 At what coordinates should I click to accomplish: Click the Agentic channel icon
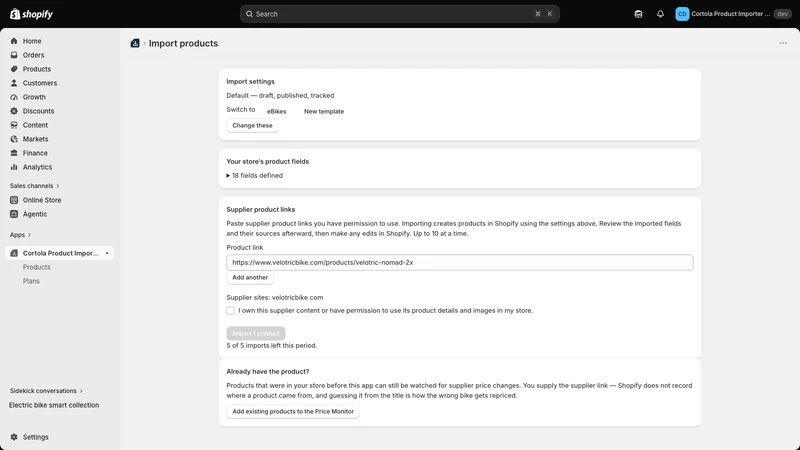tap(14, 214)
